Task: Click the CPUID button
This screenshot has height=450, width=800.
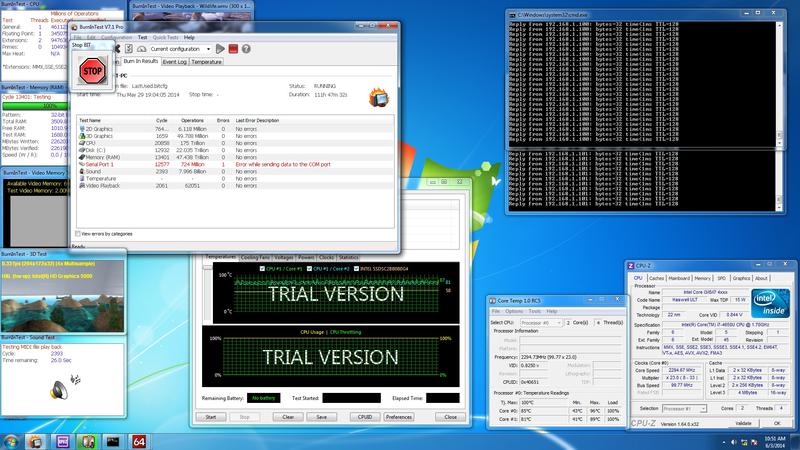Action: click(x=365, y=417)
